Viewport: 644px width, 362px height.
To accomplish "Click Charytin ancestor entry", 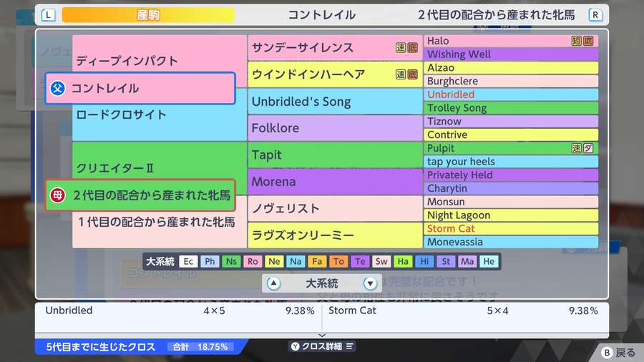I will pos(511,188).
